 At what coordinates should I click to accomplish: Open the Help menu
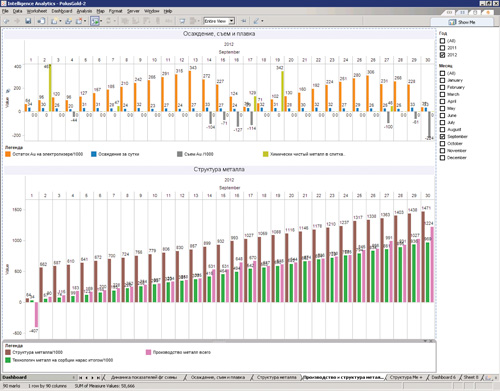click(x=168, y=11)
